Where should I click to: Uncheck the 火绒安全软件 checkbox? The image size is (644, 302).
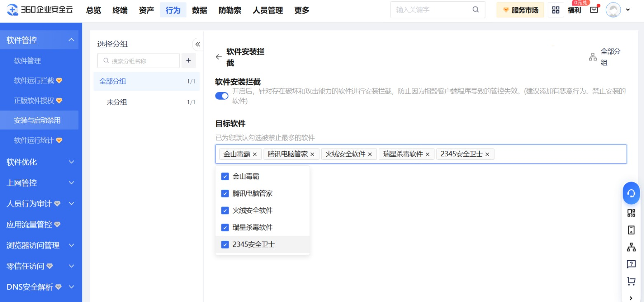click(x=225, y=211)
